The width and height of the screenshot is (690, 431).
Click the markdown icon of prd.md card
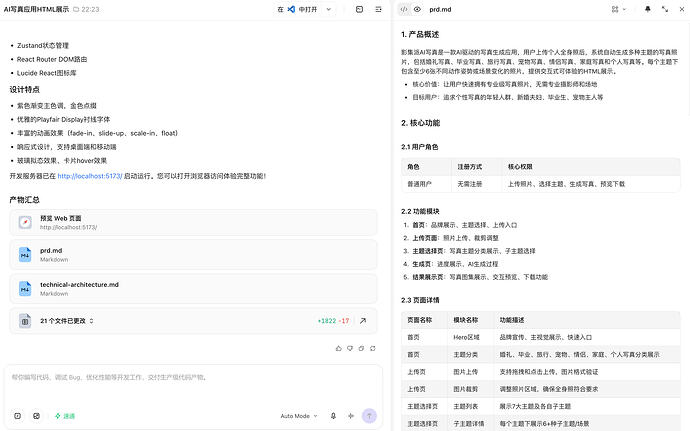25,255
